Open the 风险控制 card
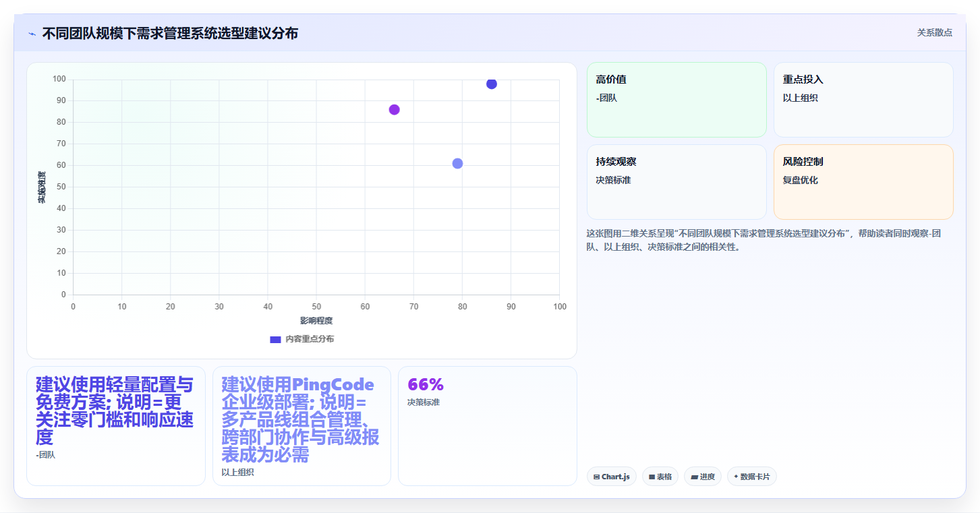Viewport: 980px width, 513px height. click(x=863, y=182)
